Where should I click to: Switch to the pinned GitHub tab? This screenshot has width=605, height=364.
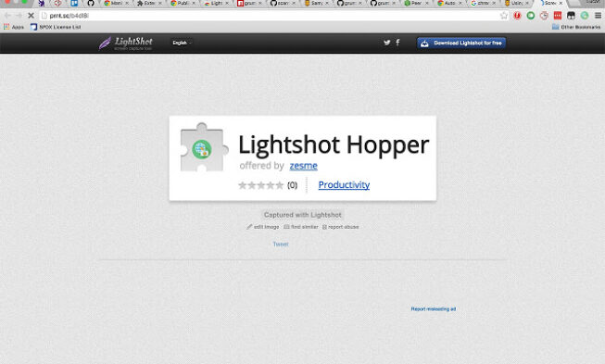click(x=91, y=3)
